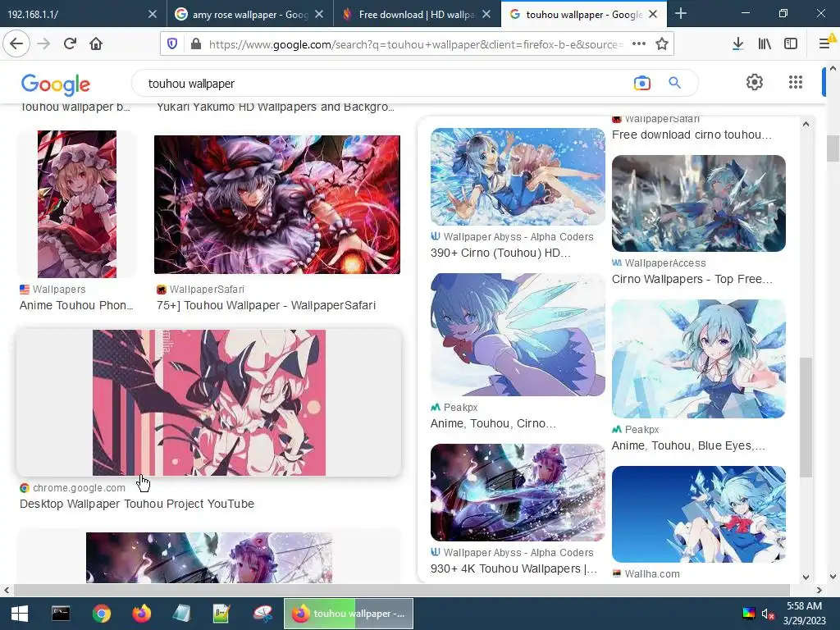Open the pink Remilia chrome.google.com thumbnail
This screenshot has width=840, height=630.
[x=209, y=402]
